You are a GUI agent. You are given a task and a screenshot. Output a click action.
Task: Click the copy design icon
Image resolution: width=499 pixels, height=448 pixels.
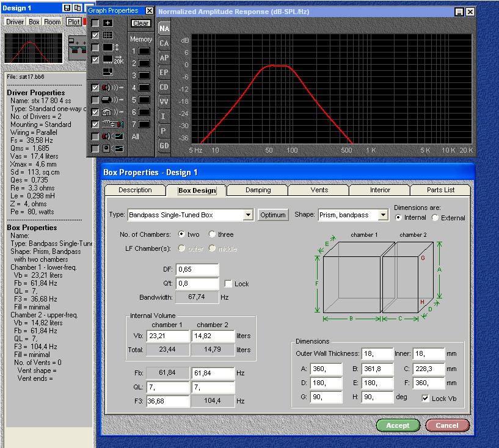(77, 8)
